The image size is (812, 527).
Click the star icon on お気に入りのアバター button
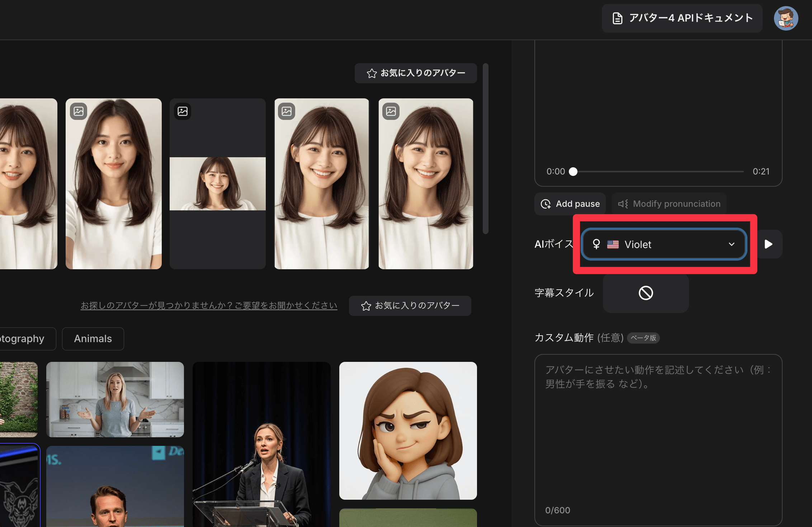(371, 73)
